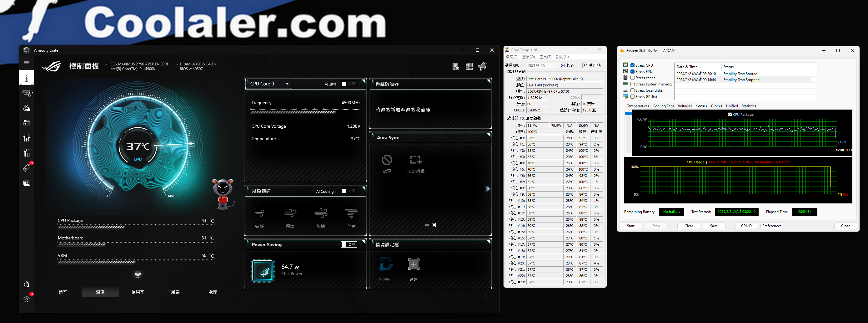Open the hamburger menu in Armoury Crate sidebar

[27, 62]
